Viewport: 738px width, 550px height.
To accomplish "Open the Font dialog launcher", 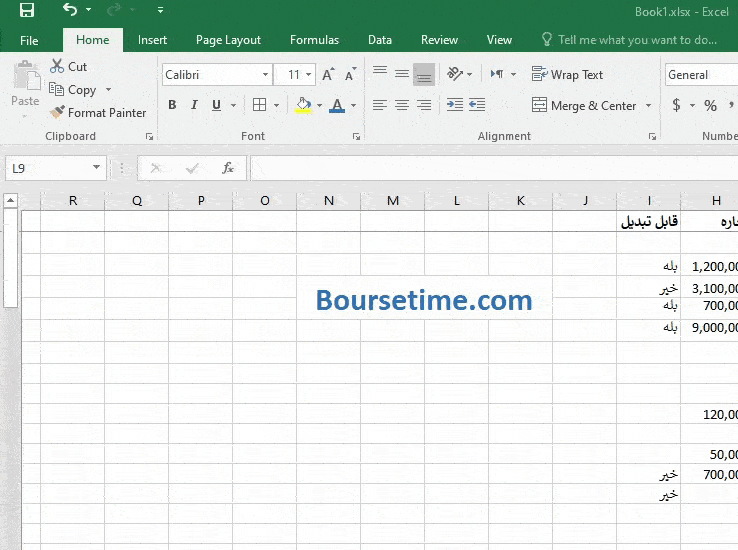I will point(356,136).
